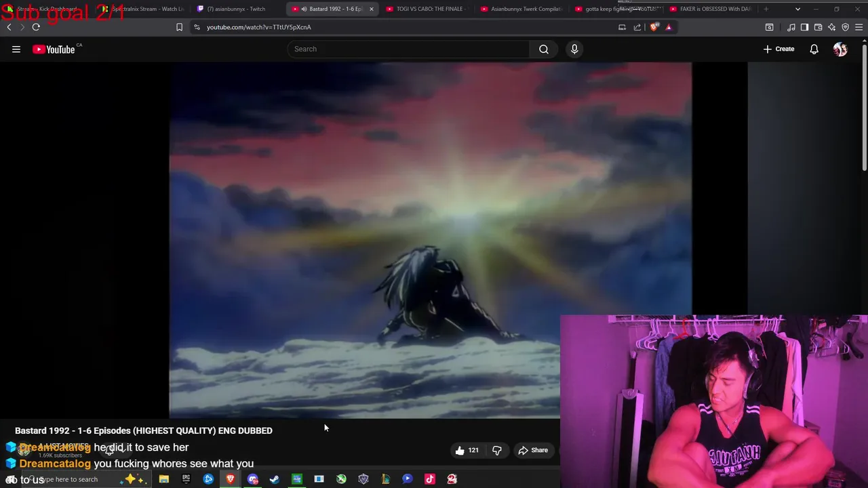Switch to the FAKER is OBSESSED tab
868x488 pixels.
[709, 9]
